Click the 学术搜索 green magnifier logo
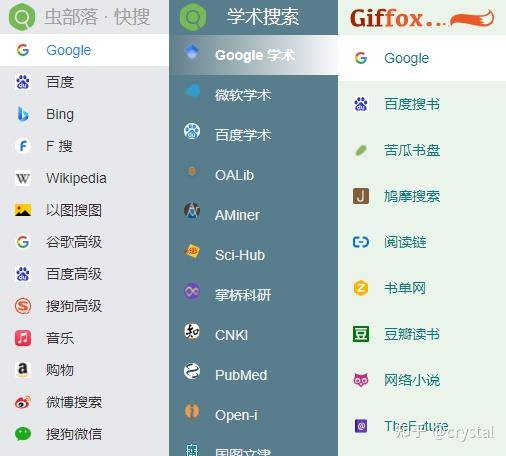This screenshot has height=456, width=506. [x=193, y=17]
